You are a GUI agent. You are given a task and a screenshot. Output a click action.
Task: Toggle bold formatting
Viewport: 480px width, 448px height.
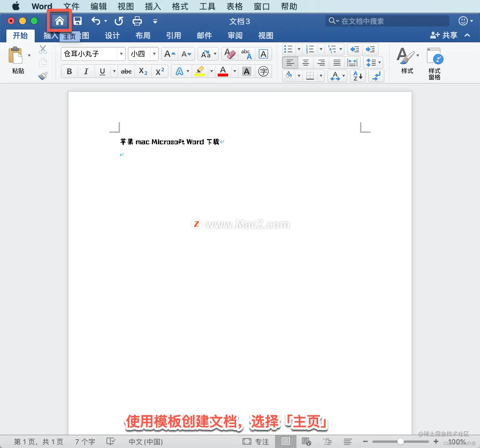[69, 71]
